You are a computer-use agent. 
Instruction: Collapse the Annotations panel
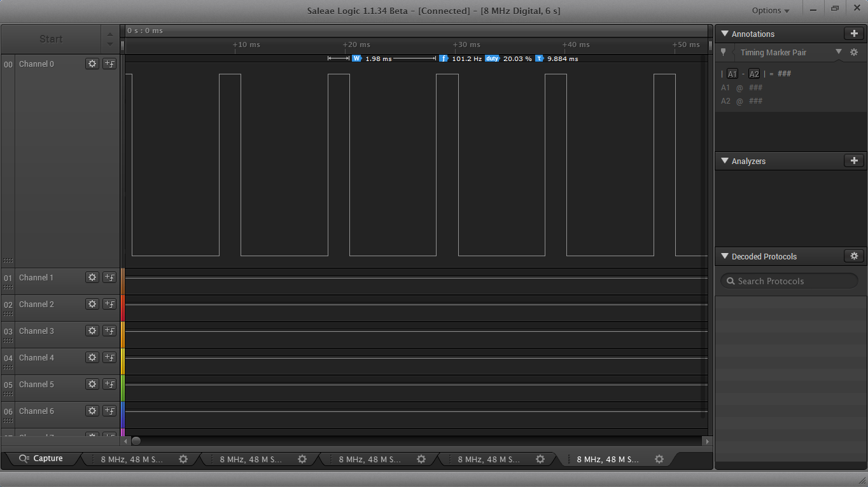724,34
